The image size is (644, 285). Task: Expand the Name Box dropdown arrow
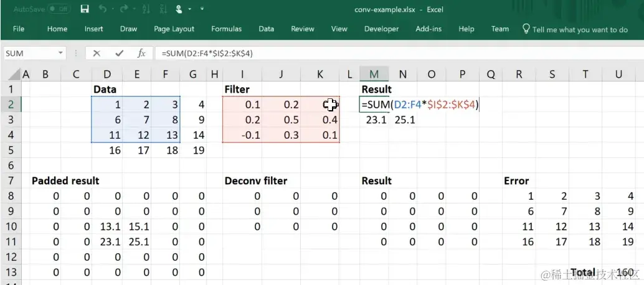61,54
